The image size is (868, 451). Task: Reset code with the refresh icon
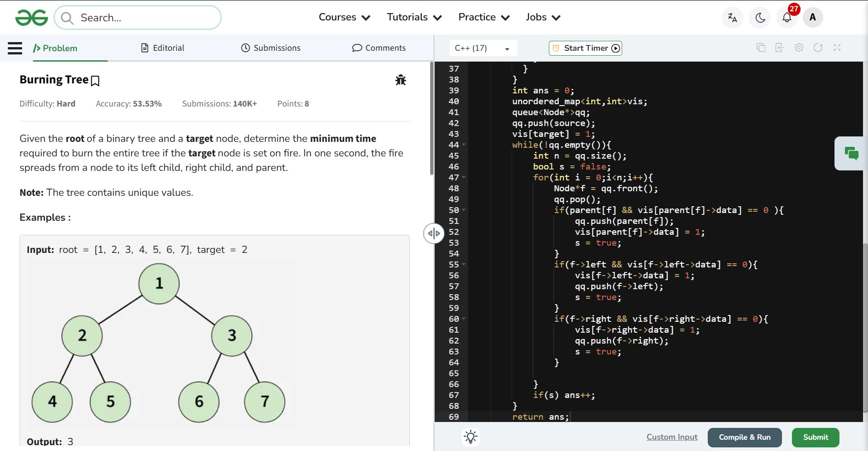(818, 48)
